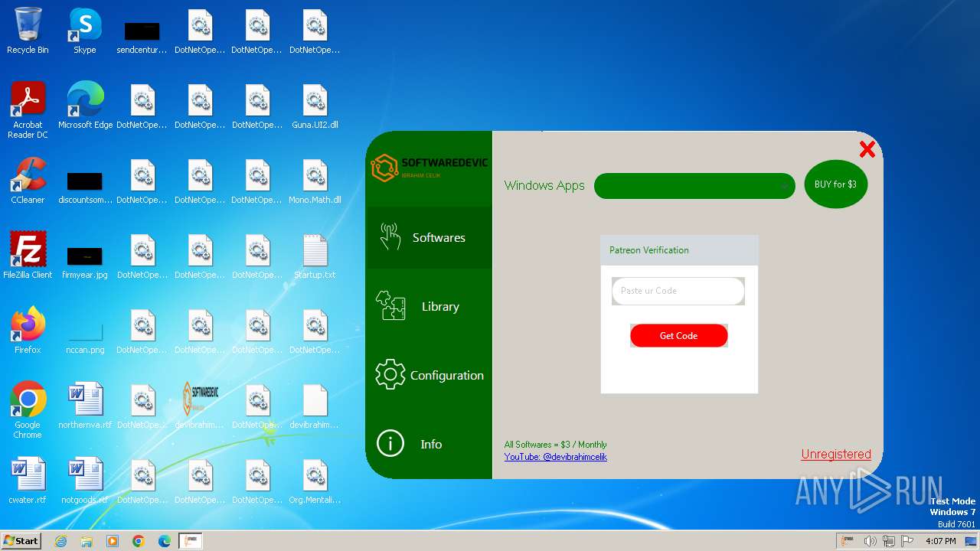Close the app with the red X

tap(867, 149)
